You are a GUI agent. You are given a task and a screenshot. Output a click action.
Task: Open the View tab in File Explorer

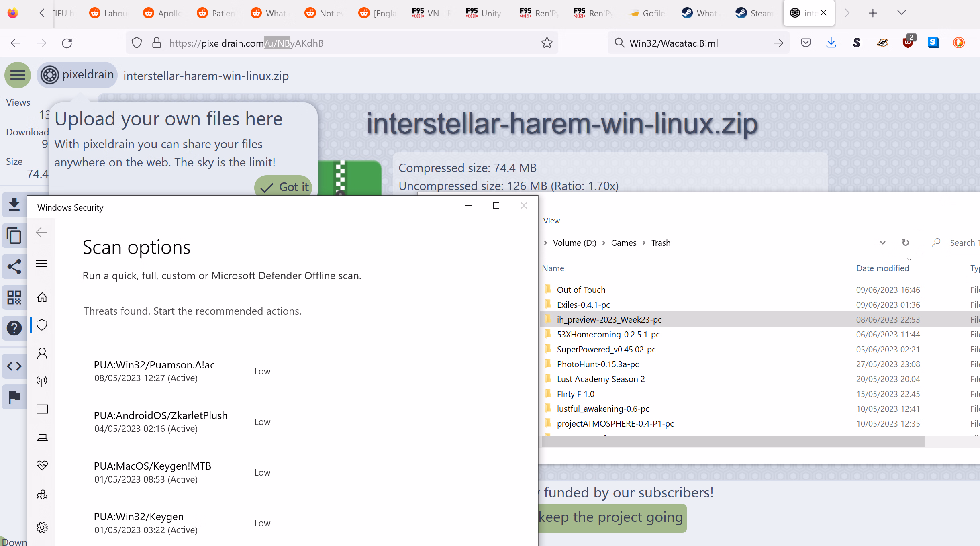(x=551, y=221)
